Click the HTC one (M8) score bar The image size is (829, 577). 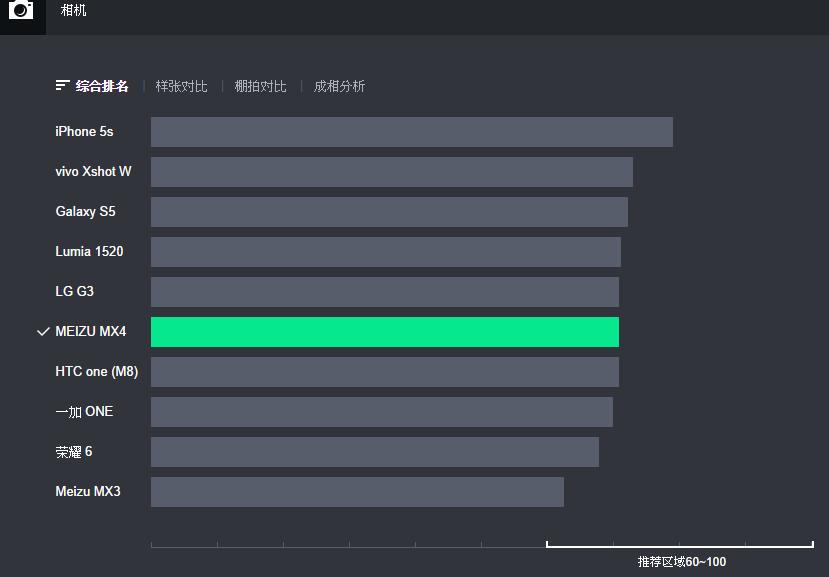coord(385,372)
